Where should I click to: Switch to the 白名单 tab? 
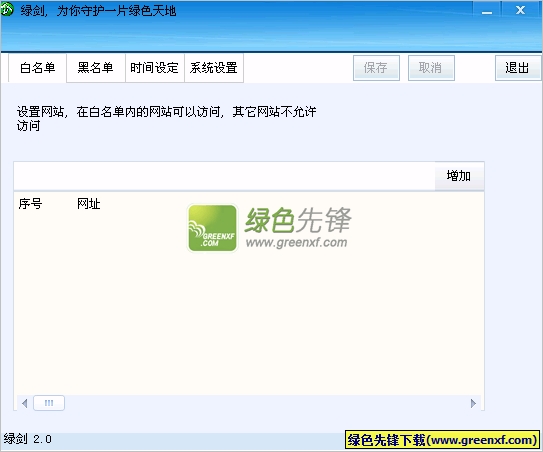pyautogui.click(x=37, y=68)
